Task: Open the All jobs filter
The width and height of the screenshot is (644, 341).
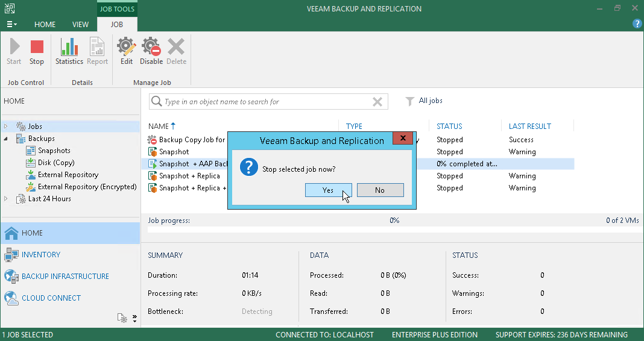Action: pyautogui.click(x=424, y=101)
